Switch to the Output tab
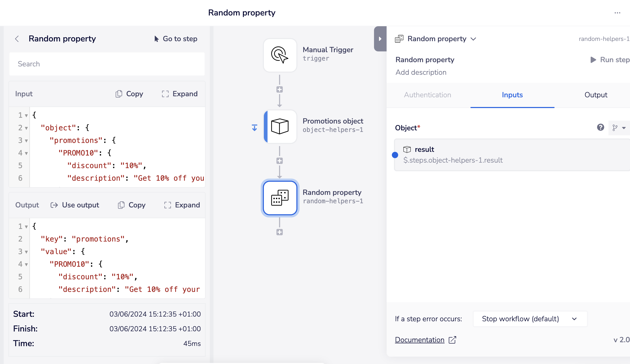 [x=596, y=95]
